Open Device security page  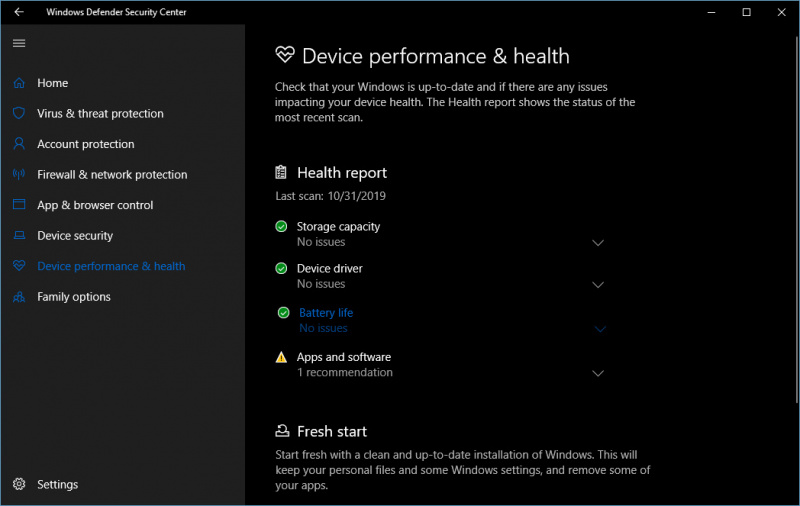75,236
